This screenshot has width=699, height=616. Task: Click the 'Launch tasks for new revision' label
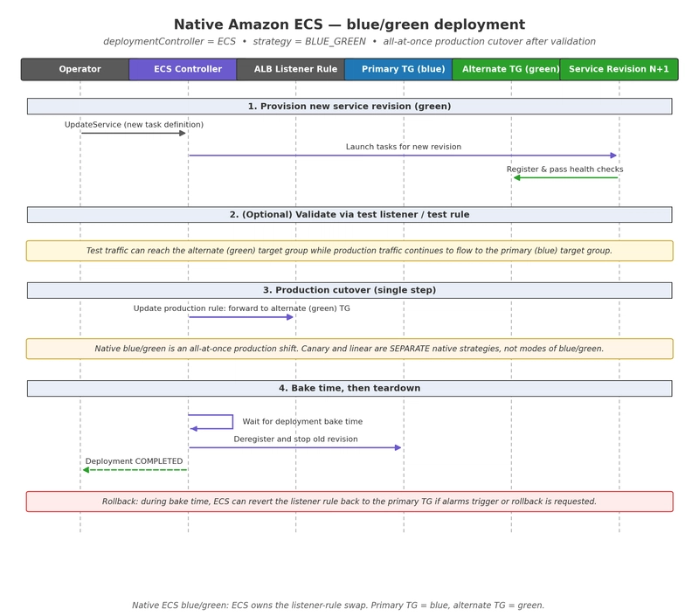click(404, 147)
